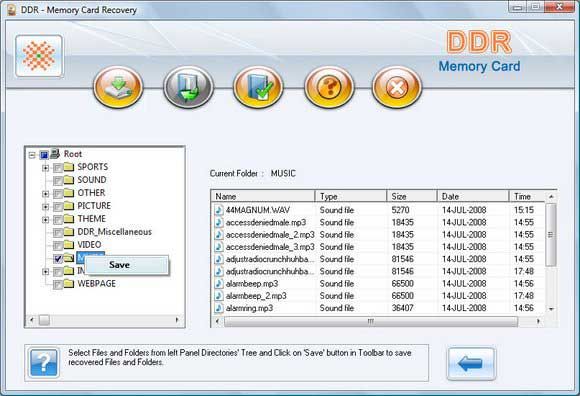The width and height of the screenshot is (580, 396).
Task: Select the VIDEO folder in the tree
Action: click(x=89, y=245)
